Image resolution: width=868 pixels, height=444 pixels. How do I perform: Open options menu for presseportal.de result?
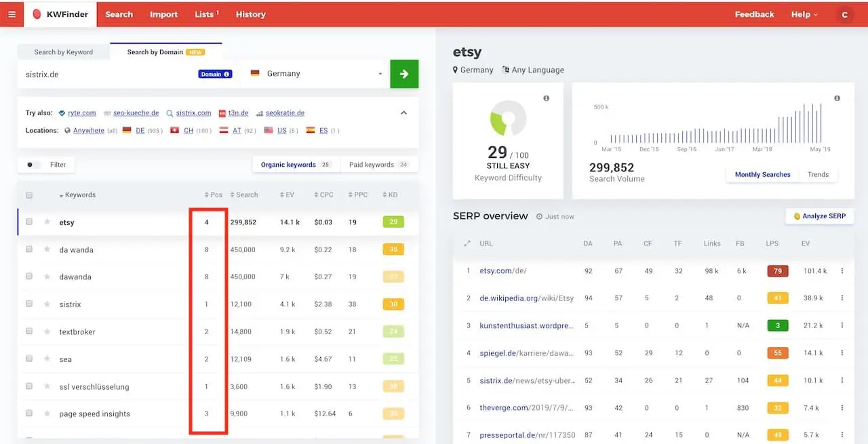842,435
